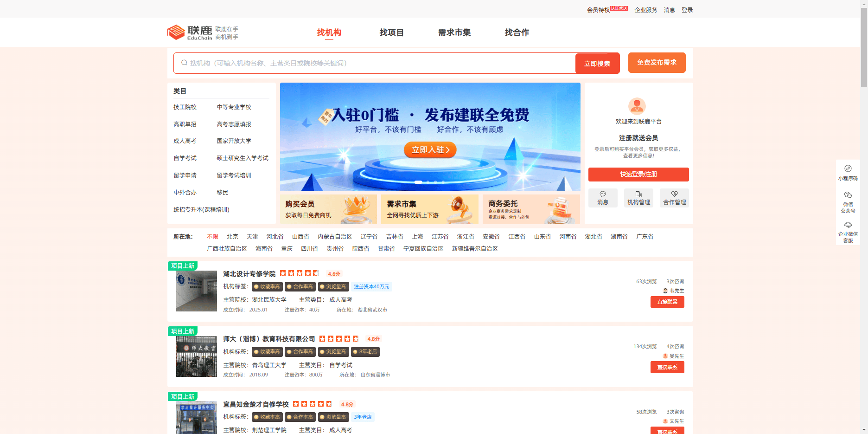Screen dimensions: 868x434
Task: Select the 留学申请 category
Action: (x=185, y=175)
